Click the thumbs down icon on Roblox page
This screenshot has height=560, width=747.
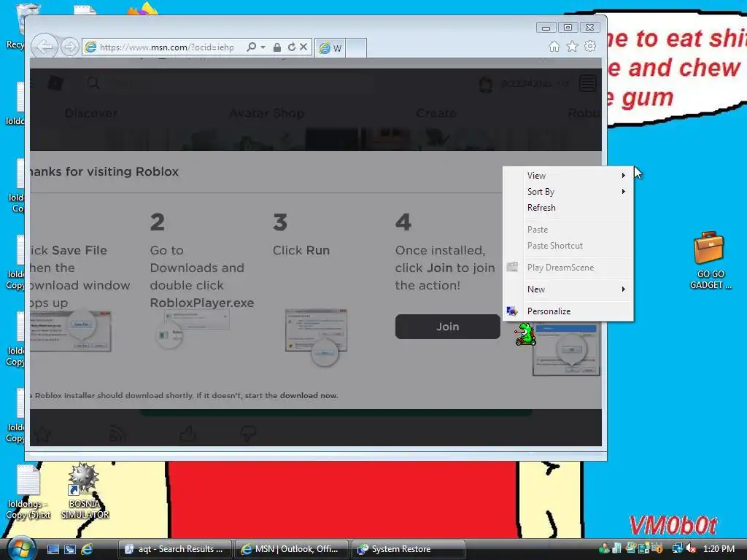248,433
